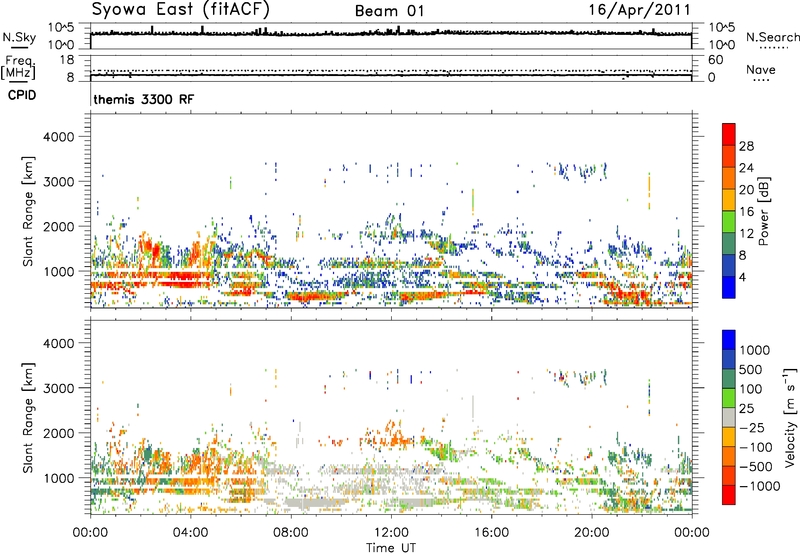Pick the red top segment of power colorbar
800x554 pixels.
pos(729,135)
